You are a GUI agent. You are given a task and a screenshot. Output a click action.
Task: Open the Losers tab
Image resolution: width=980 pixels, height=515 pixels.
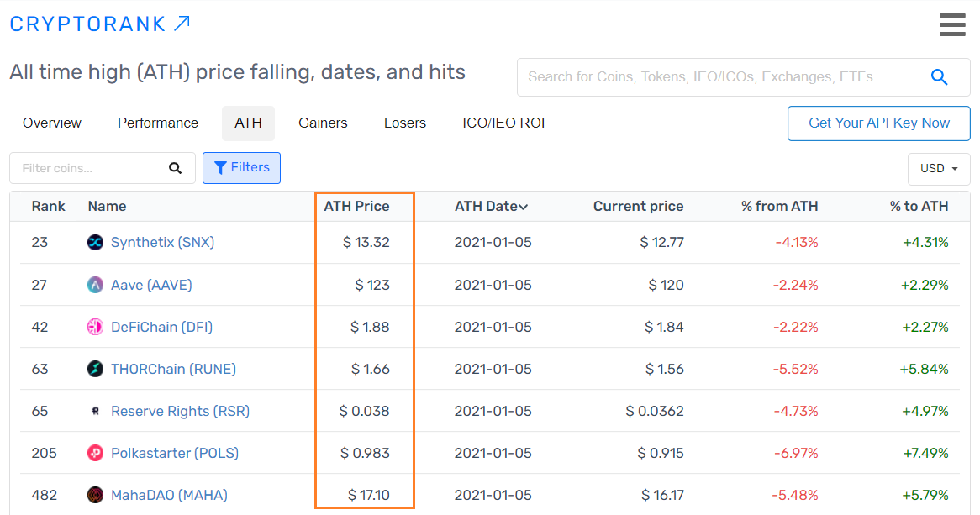[405, 123]
